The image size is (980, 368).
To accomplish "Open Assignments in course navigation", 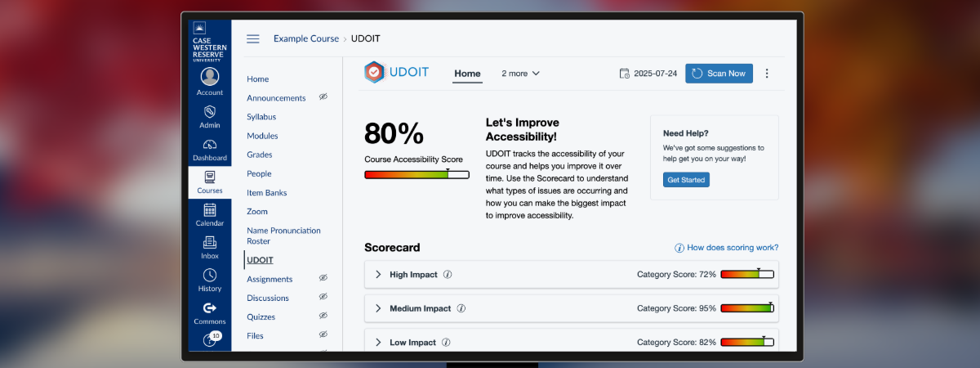I will coord(269,279).
